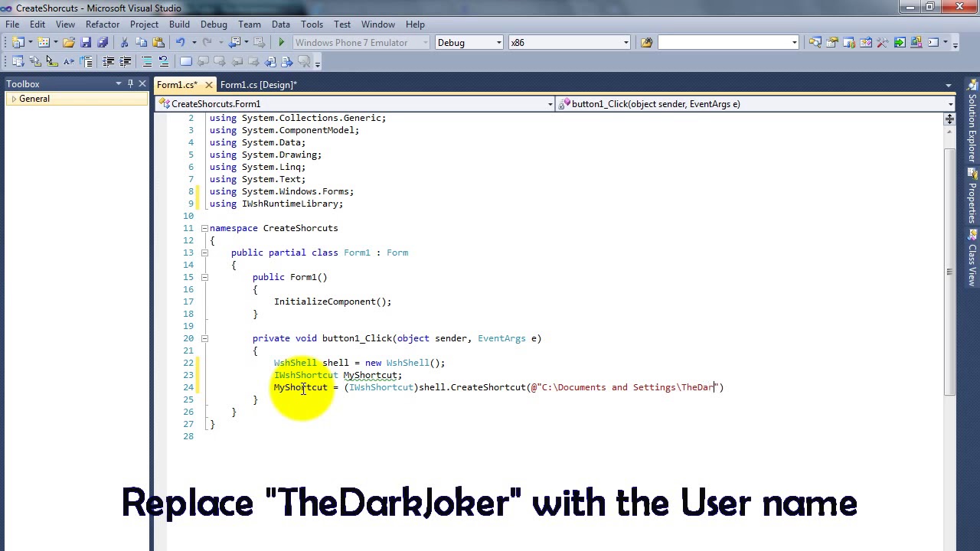Open the Debug menu

214,24
